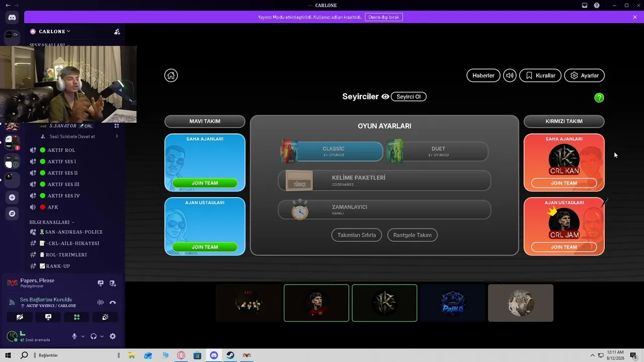Open Discover servers compass icon
The image size is (644, 362).
12,214
